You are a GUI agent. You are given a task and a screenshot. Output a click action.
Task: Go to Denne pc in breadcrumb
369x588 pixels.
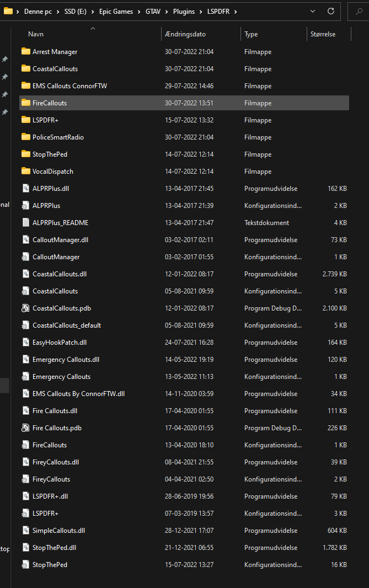coord(38,12)
